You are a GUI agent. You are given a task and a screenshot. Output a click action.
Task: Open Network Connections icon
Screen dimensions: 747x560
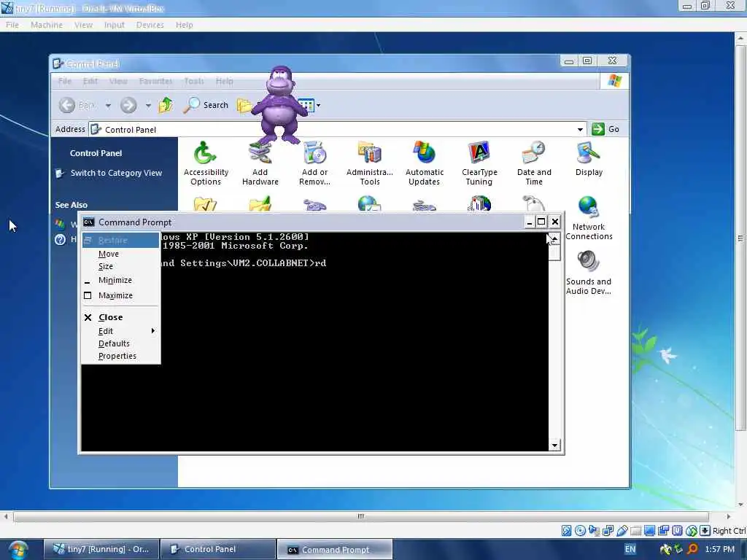pos(589,218)
